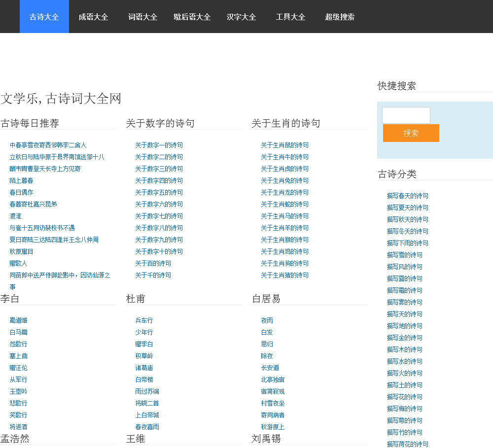The height and width of the screenshot is (448, 493).
Task: Open Li Bai's poem 蜀道难
Action: [x=19, y=321]
